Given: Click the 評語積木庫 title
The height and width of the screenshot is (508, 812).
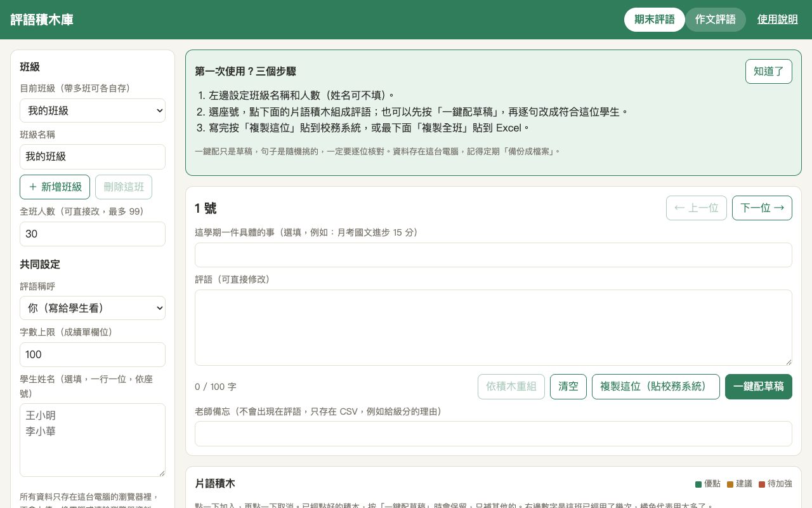Looking at the screenshot, I should [42, 20].
